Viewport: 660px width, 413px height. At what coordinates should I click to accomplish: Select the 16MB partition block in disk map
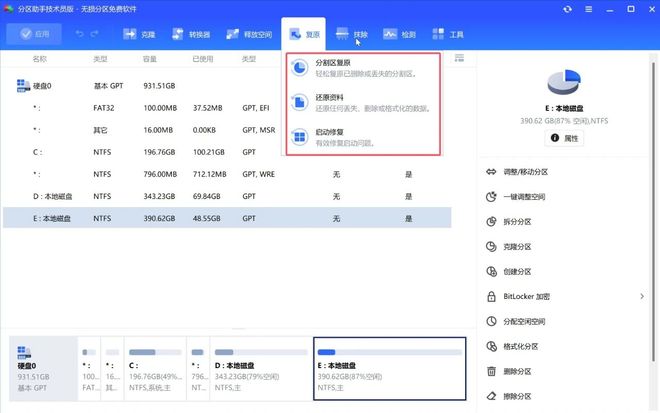point(112,368)
